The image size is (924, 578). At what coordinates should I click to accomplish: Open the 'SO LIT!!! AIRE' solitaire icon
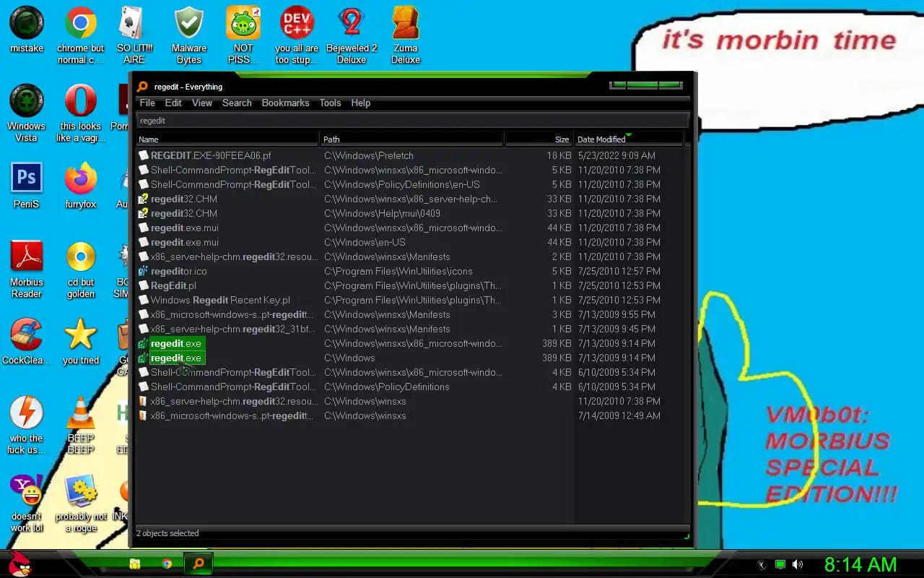pyautogui.click(x=134, y=34)
